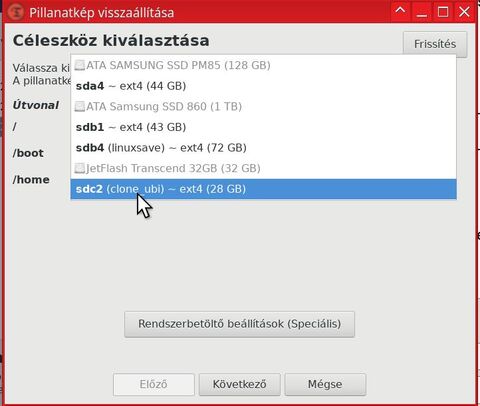This screenshot has width=480, height=406.
Task: Click ATA SAMSUNG SSD PM85 disk header
Action: [x=263, y=65]
